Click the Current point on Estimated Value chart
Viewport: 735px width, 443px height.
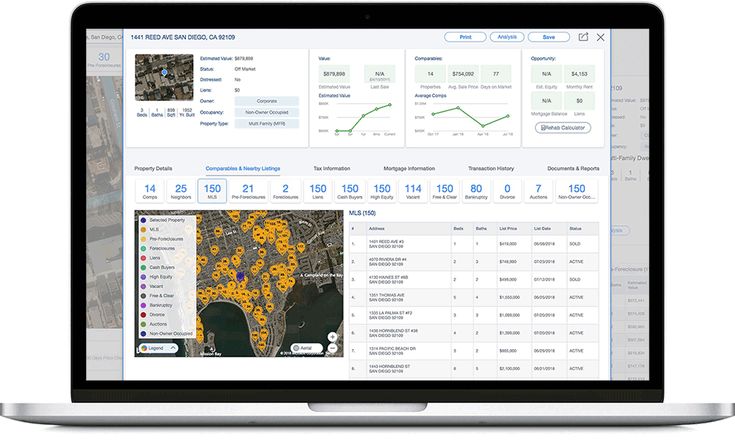390,105
